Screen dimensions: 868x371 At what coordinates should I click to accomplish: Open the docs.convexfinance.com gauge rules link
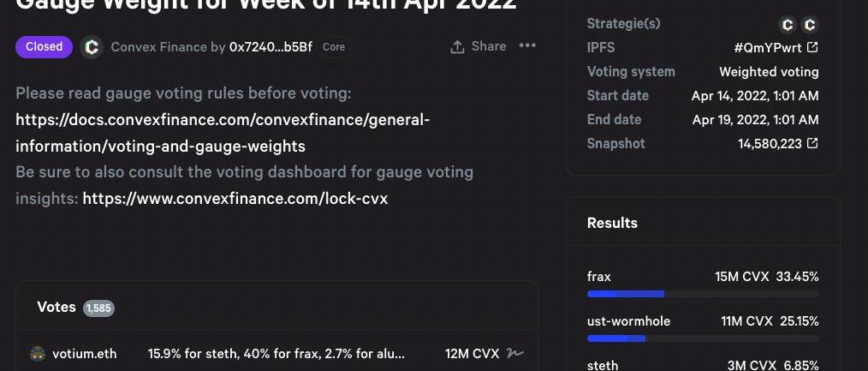click(223, 133)
